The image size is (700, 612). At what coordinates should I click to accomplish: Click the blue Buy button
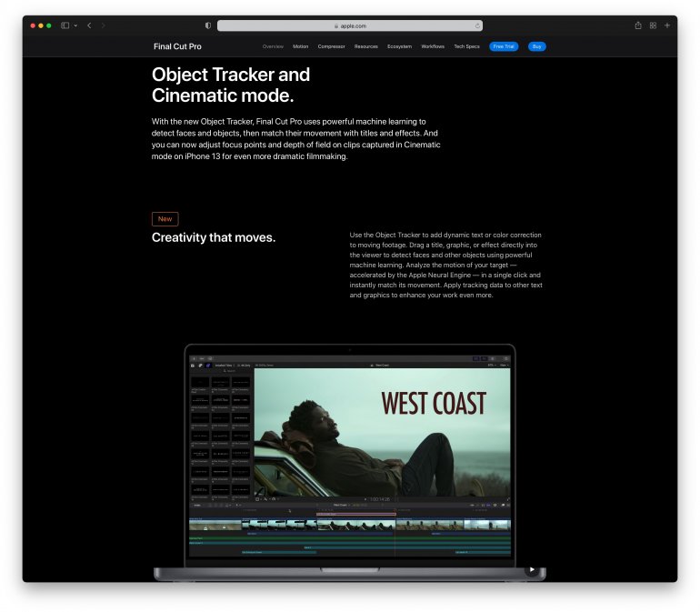click(536, 46)
